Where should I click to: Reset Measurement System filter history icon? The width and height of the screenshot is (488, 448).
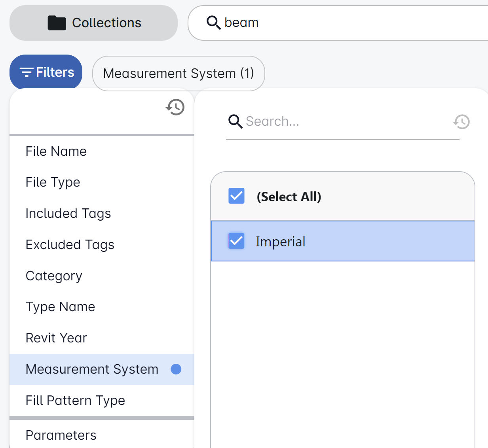click(461, 122)
